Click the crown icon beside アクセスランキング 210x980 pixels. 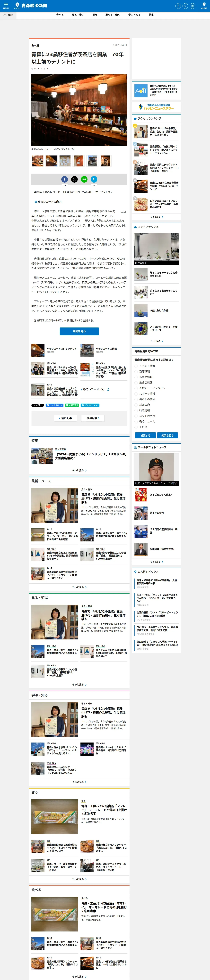[135, 119]
